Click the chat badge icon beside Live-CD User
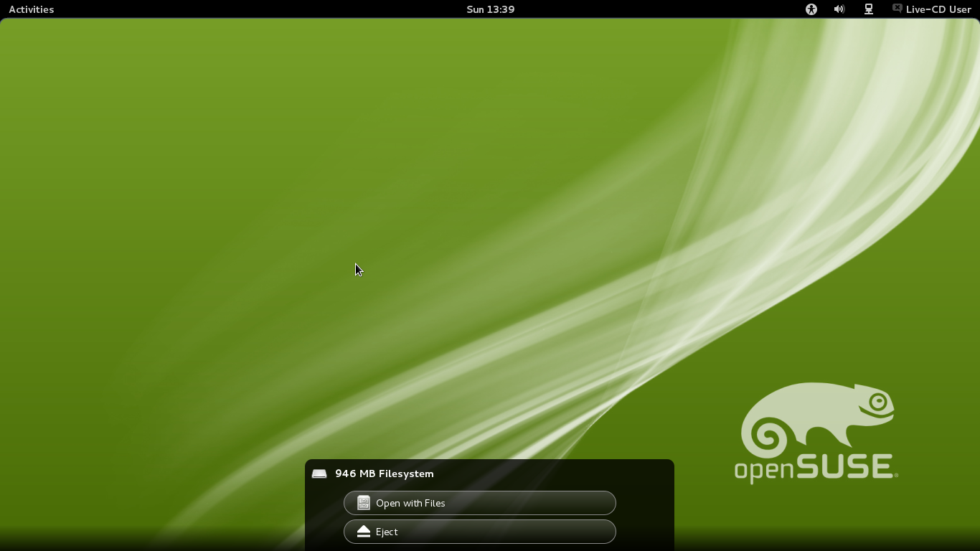The width and height of the screenshot is (980, 551). click(x=896, y=9)
